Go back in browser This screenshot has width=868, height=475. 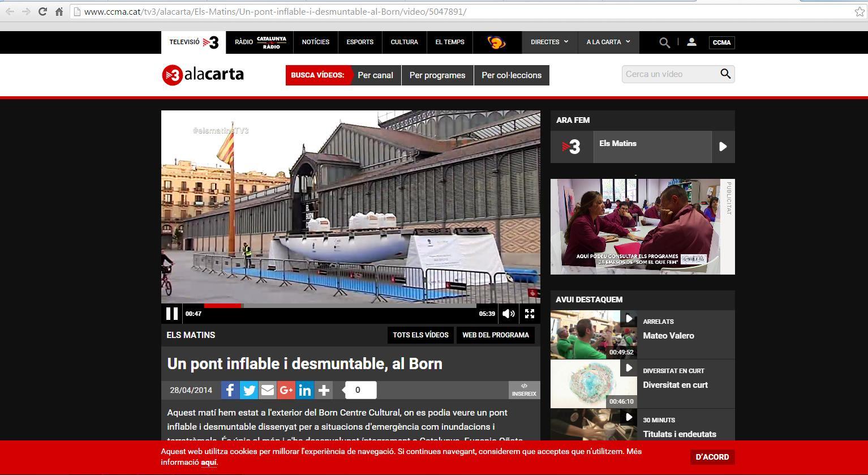tap(10, 11)
